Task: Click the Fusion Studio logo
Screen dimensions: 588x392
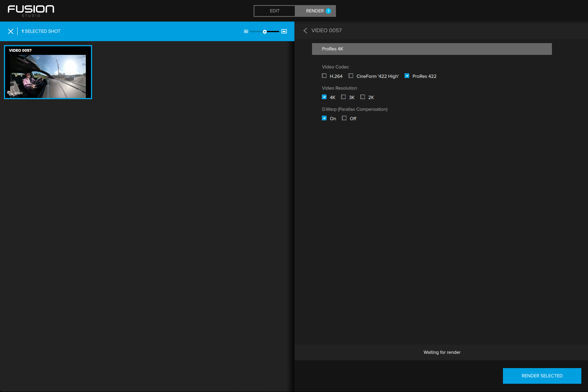Action: 31,11
